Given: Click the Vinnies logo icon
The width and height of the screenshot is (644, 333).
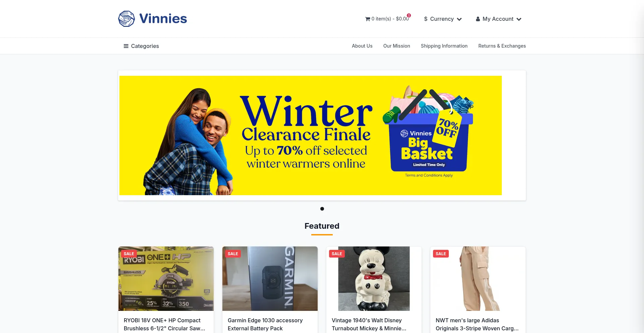Looking at the screenshot, I should 126,19.
